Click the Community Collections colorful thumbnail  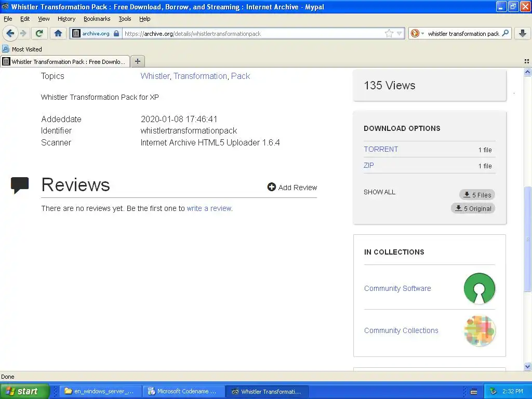pos(480,331)
